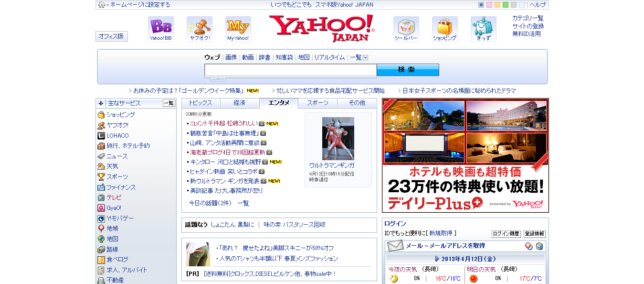Open the ゴールデンウイーク特集 promo link
644x284 pixels.
point(189,90)
